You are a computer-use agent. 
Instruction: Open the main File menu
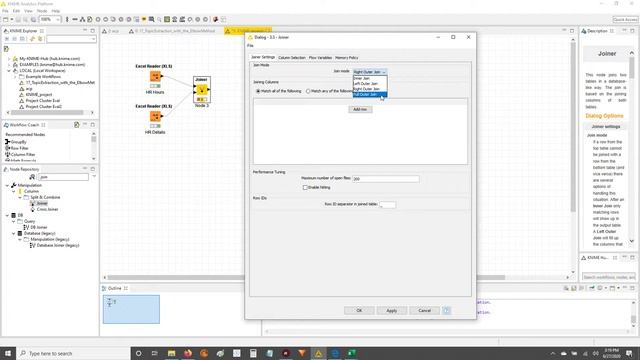point(5,11)
